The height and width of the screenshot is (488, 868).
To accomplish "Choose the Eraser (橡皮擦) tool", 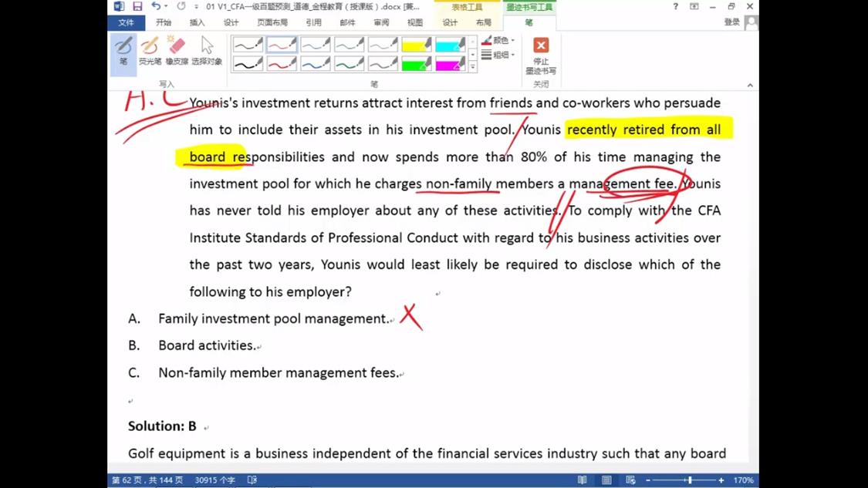I will 177,51.
